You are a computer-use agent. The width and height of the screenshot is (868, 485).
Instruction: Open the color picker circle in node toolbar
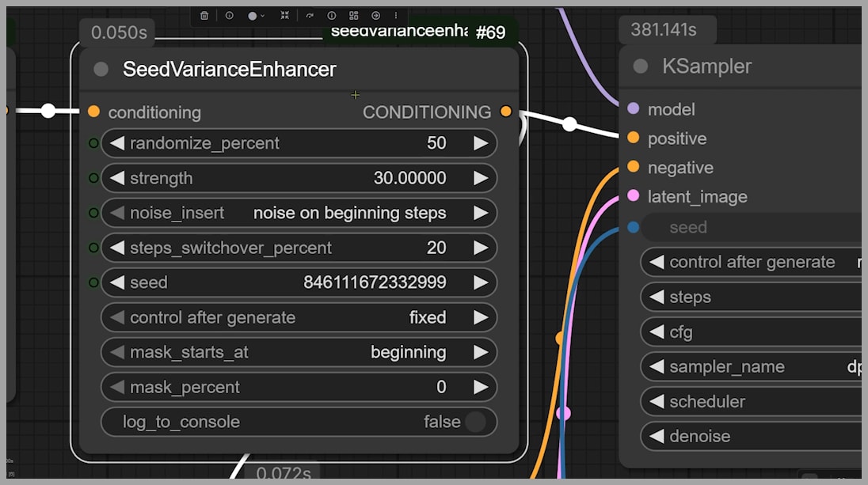253,15
